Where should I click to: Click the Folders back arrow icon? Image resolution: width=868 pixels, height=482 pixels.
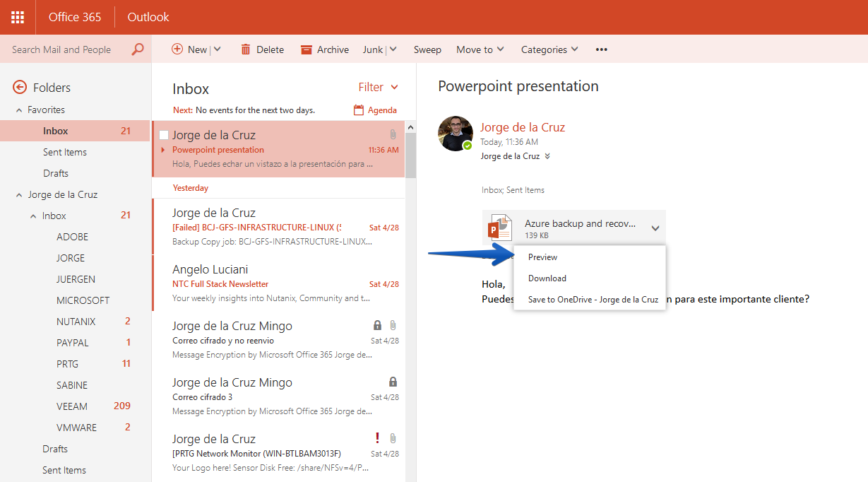click(20, 88)
